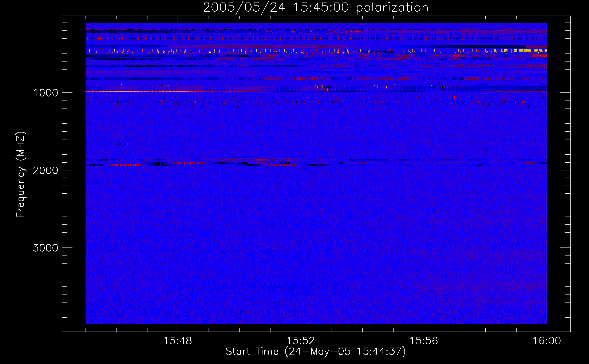Click the thin horizontal line at 1000 MHz
The width and height of the screenshot is (589, 364).
tap(316, 92)
